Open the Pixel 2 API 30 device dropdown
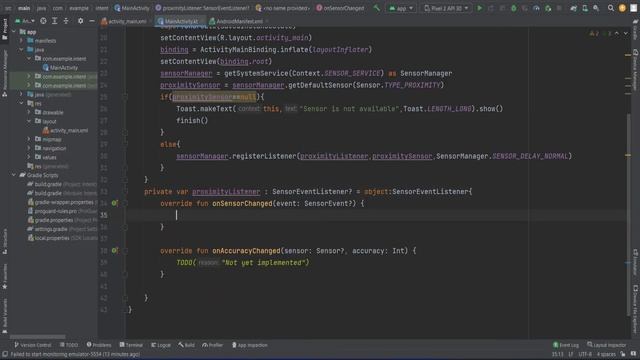640x360 pixels. click(446, 8)
